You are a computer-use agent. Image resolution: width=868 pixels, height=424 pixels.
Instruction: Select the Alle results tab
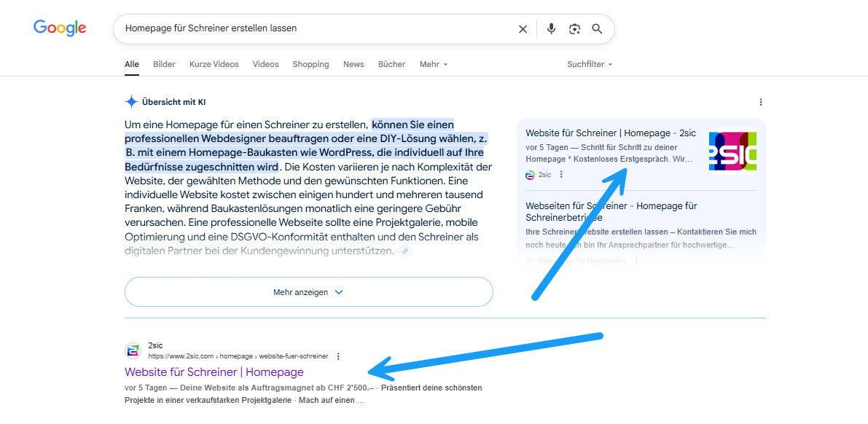(132, 64)
